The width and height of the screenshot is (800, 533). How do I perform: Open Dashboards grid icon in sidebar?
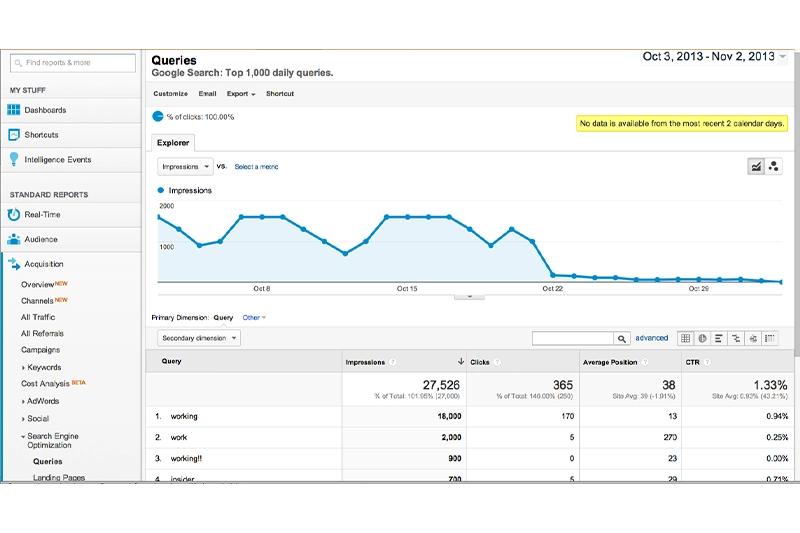[x=14, y=110]
